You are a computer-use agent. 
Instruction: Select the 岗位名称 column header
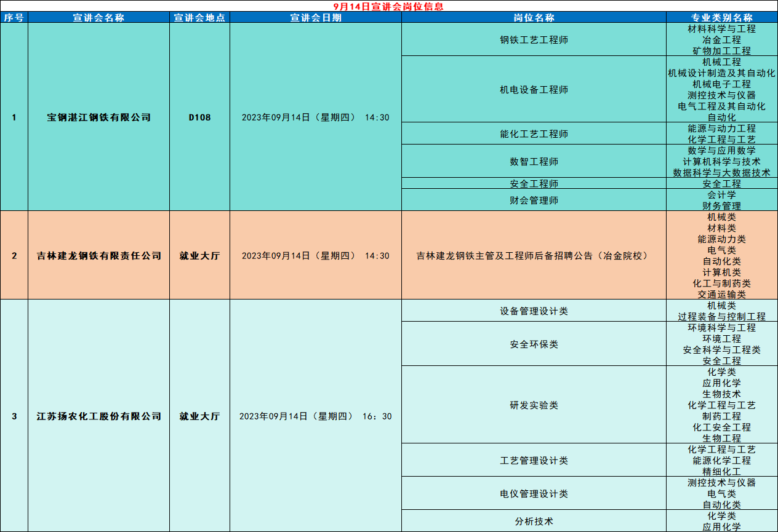click(534, 18)
